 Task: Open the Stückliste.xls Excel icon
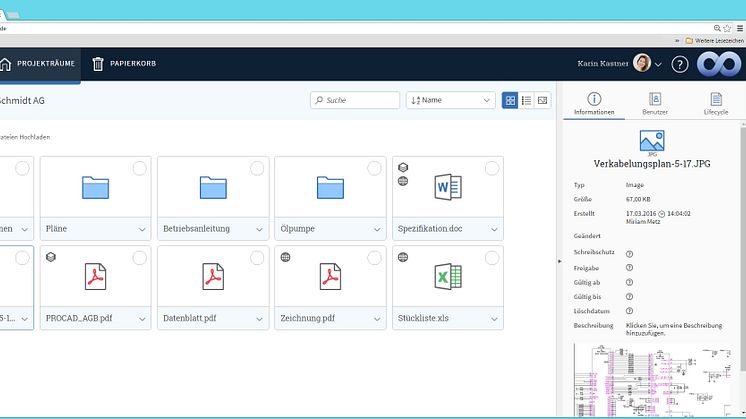[448, 276]
